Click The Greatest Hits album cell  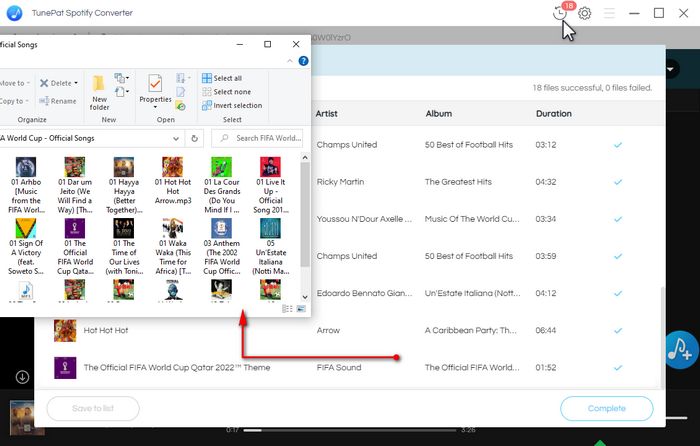[x=458, y=182]
